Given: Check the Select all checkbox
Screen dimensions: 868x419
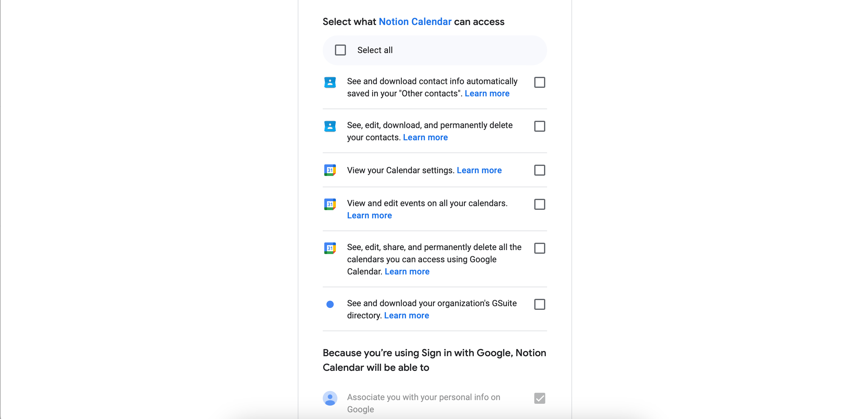Looking at the screenshot, I should pos(340,50).
